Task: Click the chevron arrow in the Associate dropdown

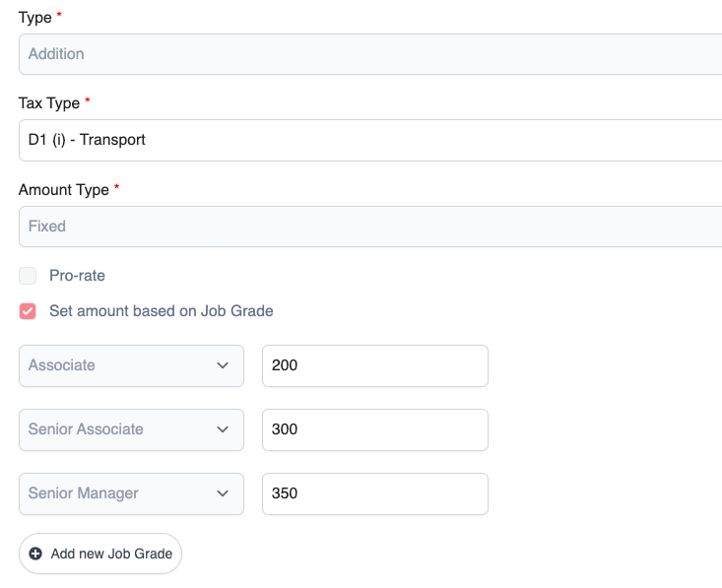Action: (222, 365)
